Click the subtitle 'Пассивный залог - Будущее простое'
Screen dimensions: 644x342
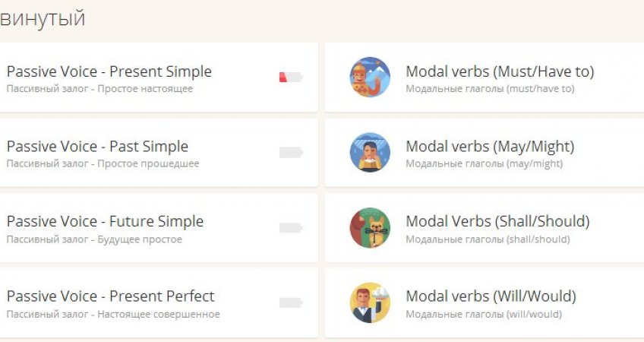click(94, 239)
